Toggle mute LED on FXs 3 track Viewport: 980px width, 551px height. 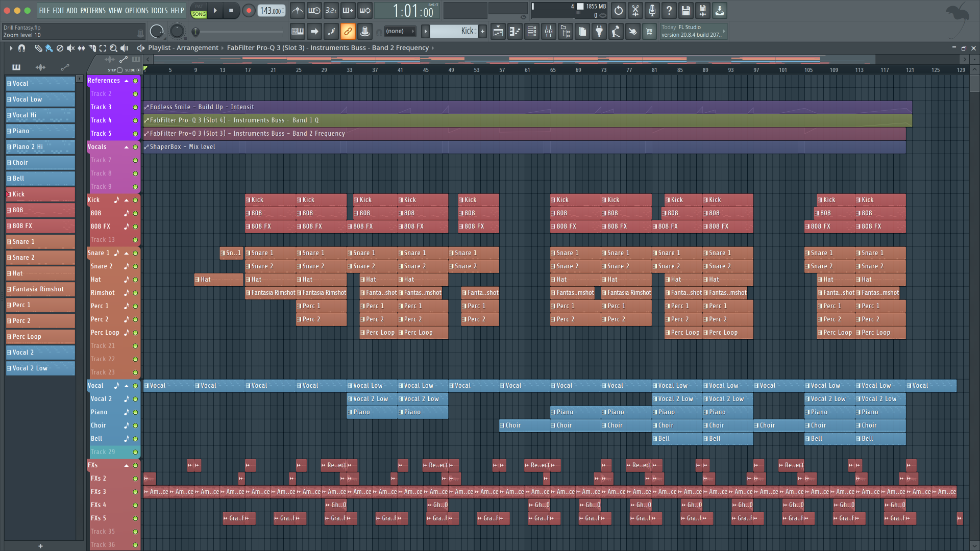135,492
